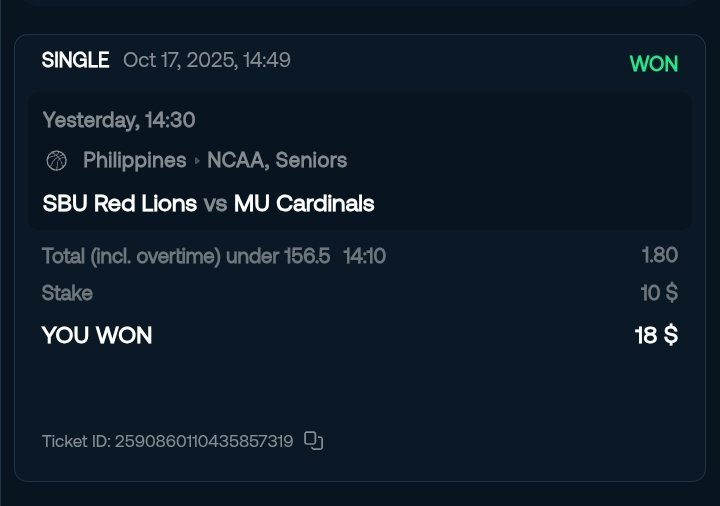Screen dimensions: 720x506
Task: Click the match time Yesterday, 14:30
Action: point(118,120)
